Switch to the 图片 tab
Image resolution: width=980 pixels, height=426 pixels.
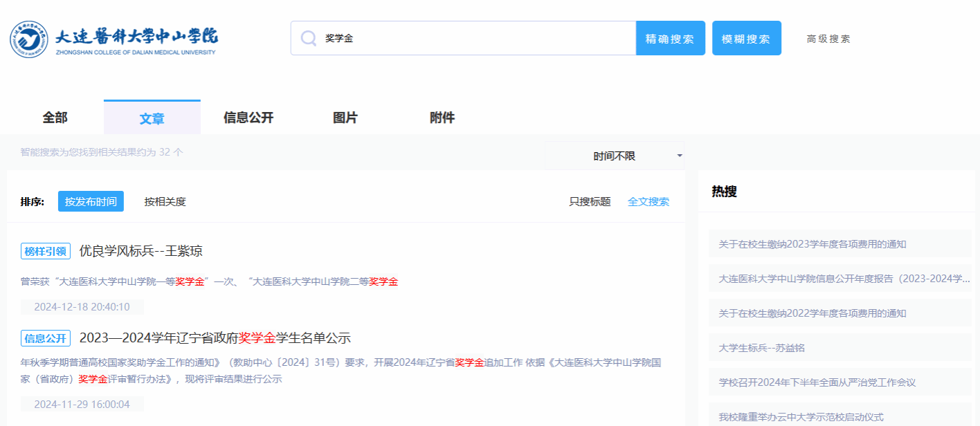pyautogui.click(x=345, y=118)
